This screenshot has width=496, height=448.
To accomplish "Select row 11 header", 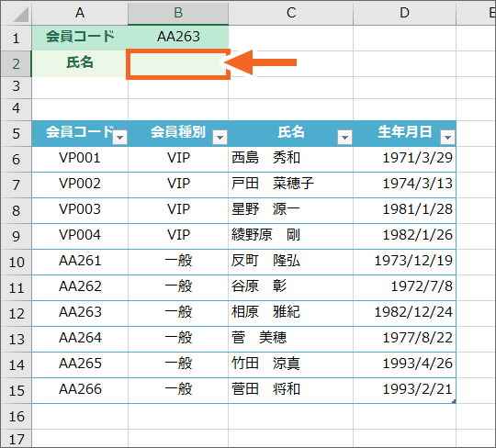I will click(x=16, y=287).
